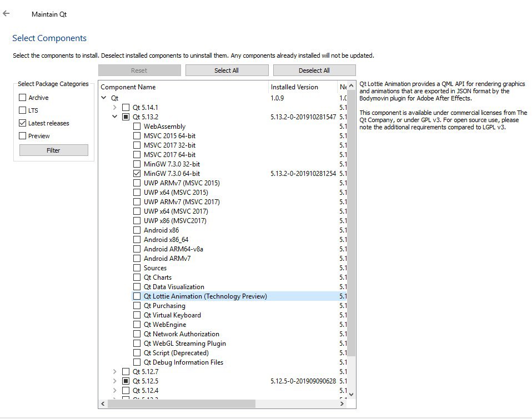Check MSVC 2015 64-bit component
Viewport: 532px width, 419px height.
coord(137,135)
